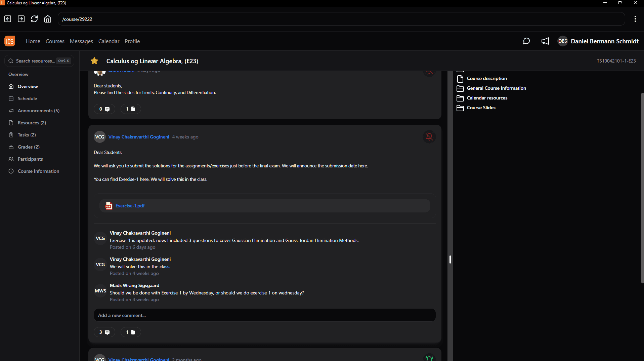Open Vinay Chakravarthi Gogineni's profile link
Viewport: 644px width, 361px height.
(138, 137)
